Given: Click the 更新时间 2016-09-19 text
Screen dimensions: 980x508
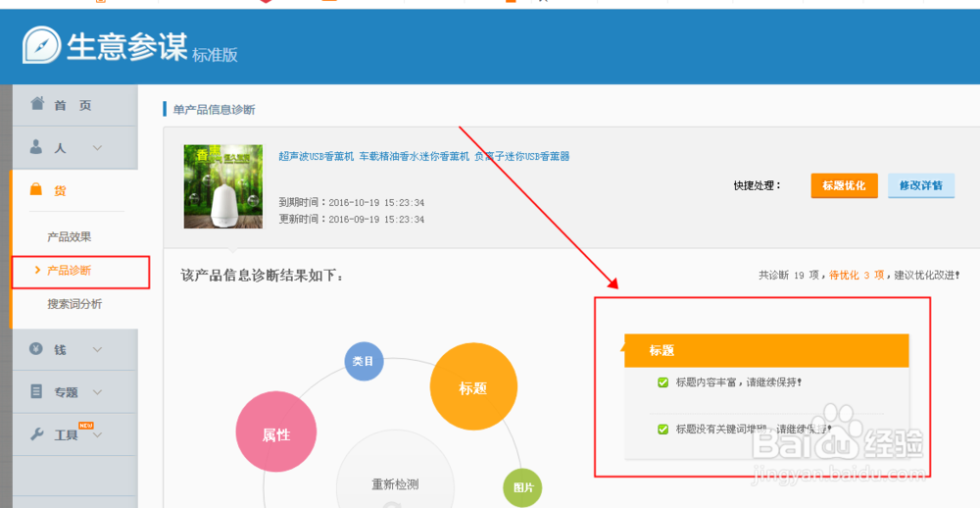Looking at the screenshot, I should pyautogui.click(x=351, y=220).
